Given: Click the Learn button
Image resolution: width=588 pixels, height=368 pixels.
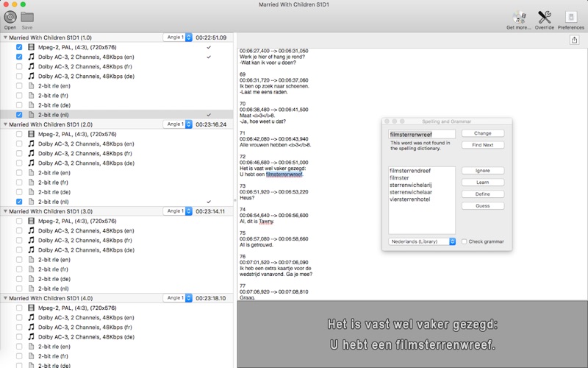Looking at the screenshot, I should (x=483, y=182).
